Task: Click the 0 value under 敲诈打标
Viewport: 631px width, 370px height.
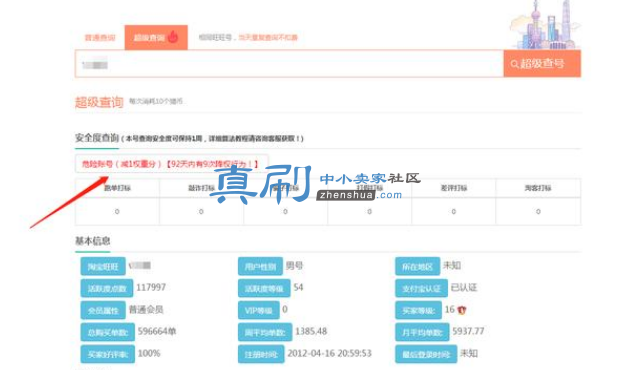Action: tap(201, 211)
